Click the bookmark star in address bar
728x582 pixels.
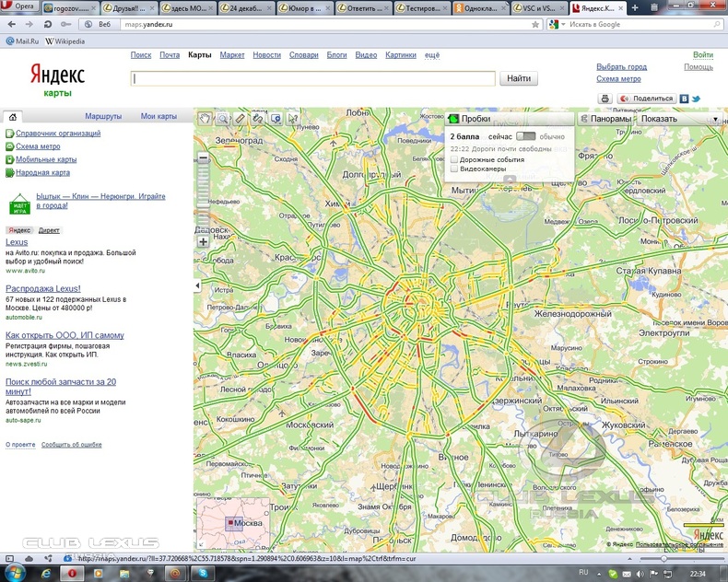tap(535, 24)
